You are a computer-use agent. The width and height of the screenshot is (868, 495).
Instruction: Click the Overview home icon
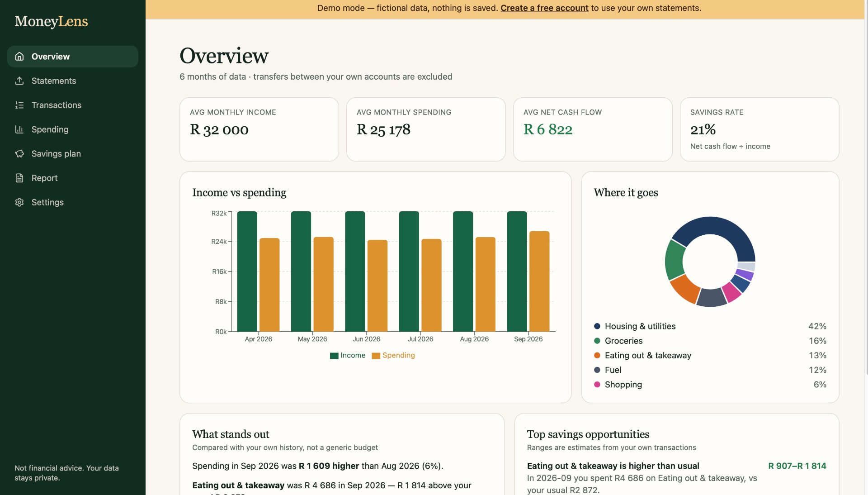[x=19, y=57]
